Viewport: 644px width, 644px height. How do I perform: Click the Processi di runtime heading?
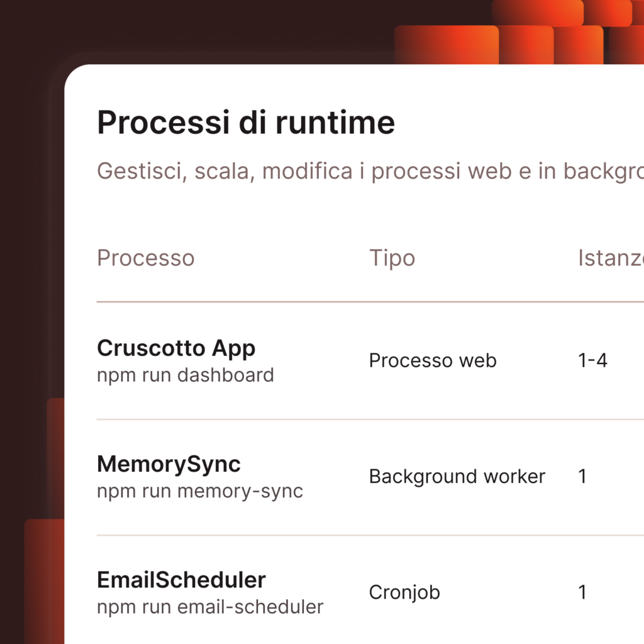coord(245,121)
